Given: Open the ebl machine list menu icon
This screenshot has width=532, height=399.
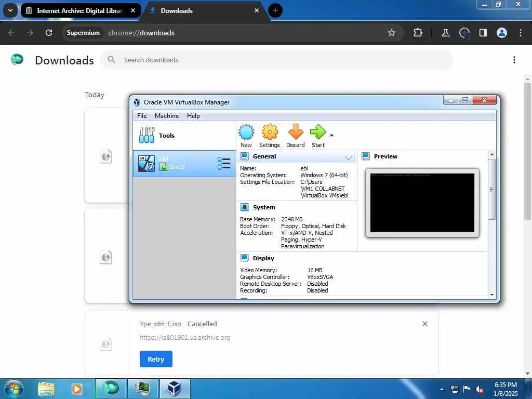Looking at the screenshot, I should coord(223,164).
